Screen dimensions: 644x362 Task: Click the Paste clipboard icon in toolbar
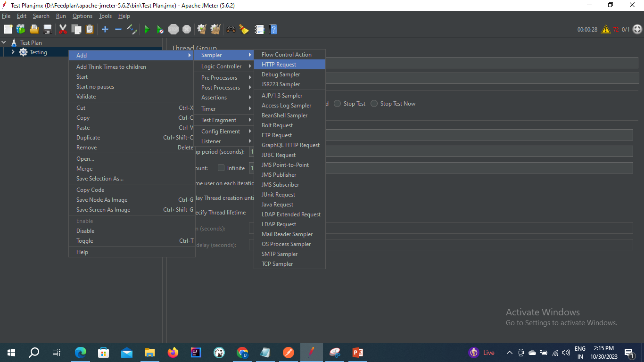(x=90, y=29)
